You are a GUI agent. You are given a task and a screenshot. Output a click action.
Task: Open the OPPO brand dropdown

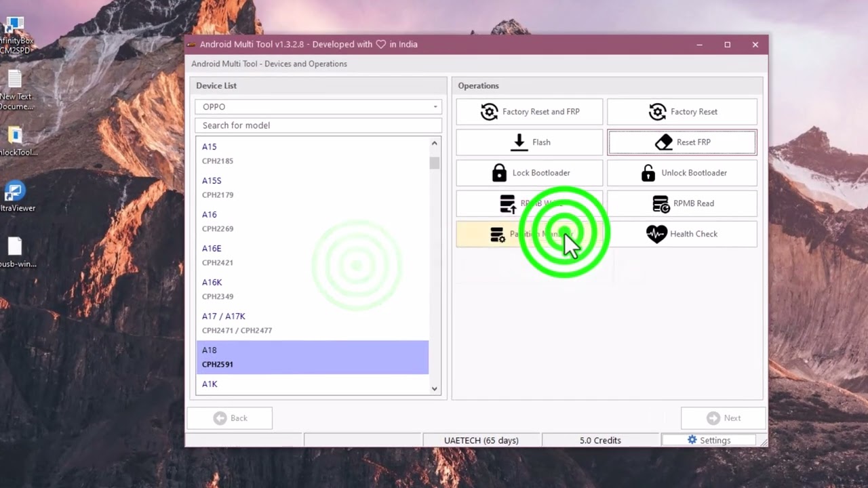point(318,106)
